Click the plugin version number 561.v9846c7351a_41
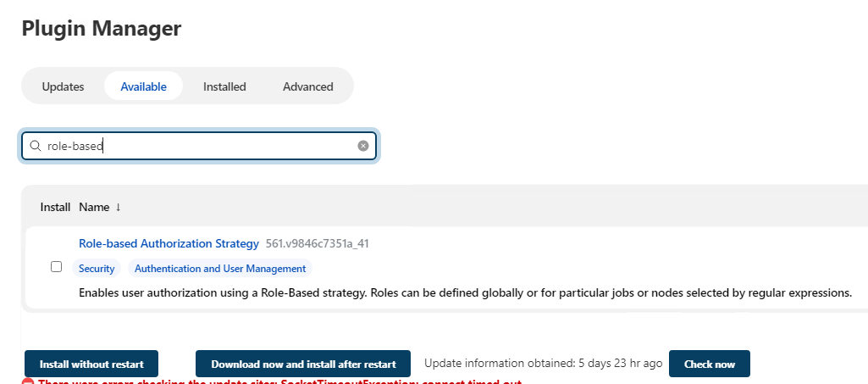This screenshot has height=384, width=868. [x=317, y=244]
